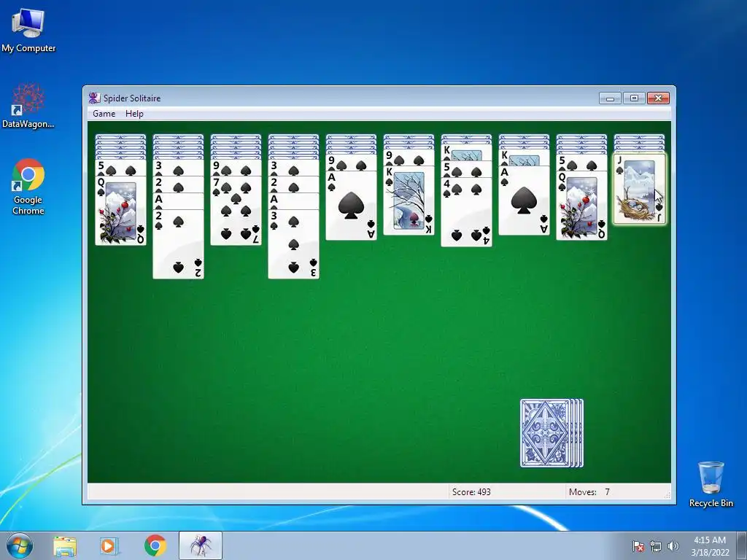The width and height of the screenshot is (747, 560).
Task: Select Queen of spades in the first column
Action: tap(120, 211)
